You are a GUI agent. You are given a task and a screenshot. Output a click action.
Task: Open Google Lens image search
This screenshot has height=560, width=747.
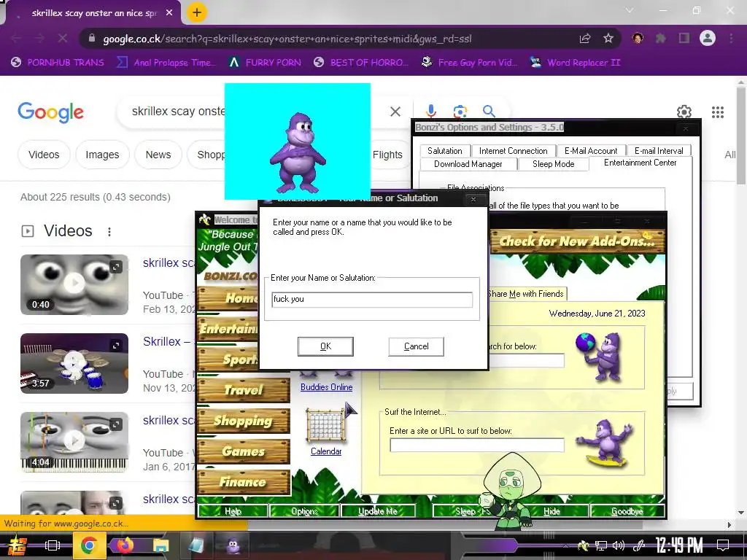coord(460,112)
